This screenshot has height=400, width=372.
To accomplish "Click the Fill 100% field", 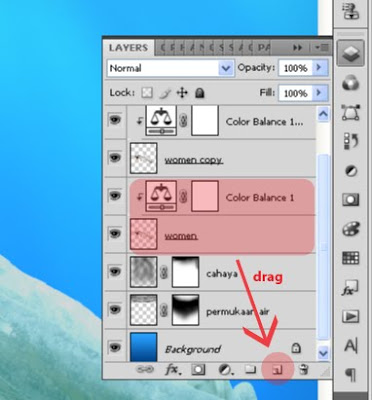I will click(295, 93).
